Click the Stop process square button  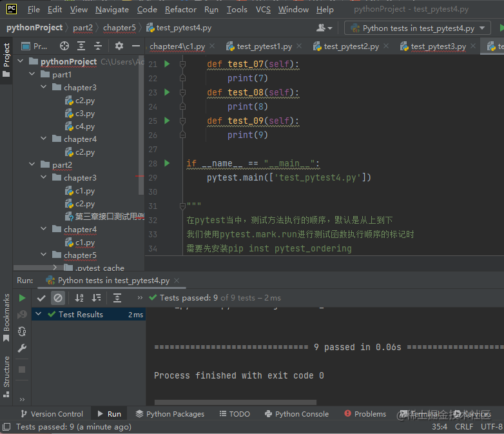coord(22,370)
